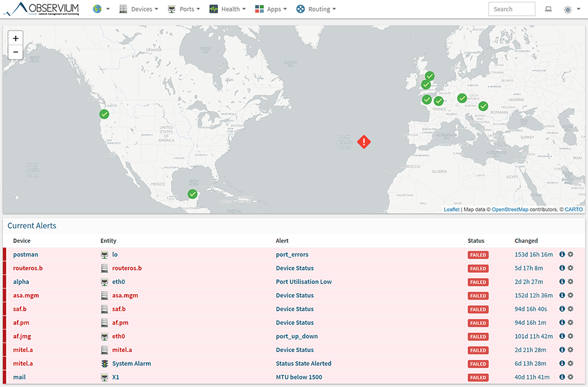Click the info icon in the postman row

point(562,255)
